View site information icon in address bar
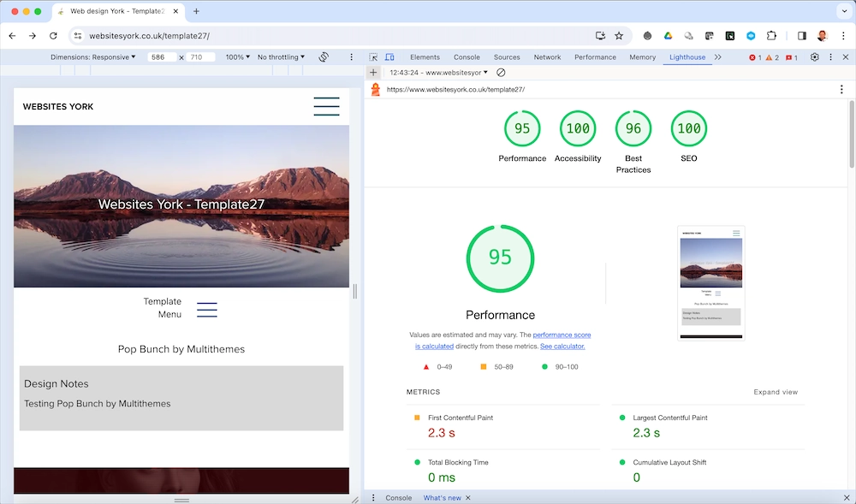856x504 pixels. (78, 36)
